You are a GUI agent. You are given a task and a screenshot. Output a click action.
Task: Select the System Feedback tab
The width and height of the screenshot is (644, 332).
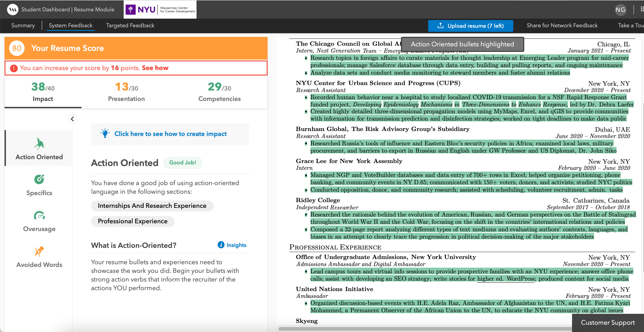point(71,25)
